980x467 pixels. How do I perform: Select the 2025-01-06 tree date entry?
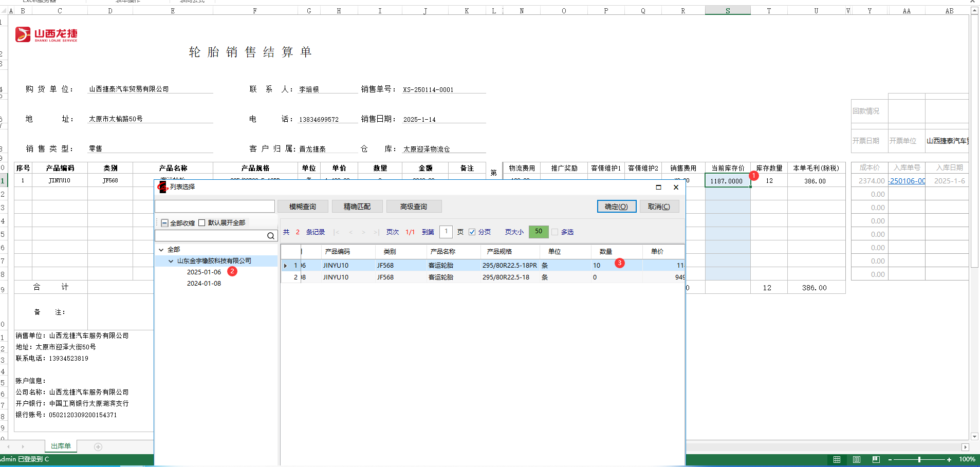pyautogui.click(x=204, y=272)
